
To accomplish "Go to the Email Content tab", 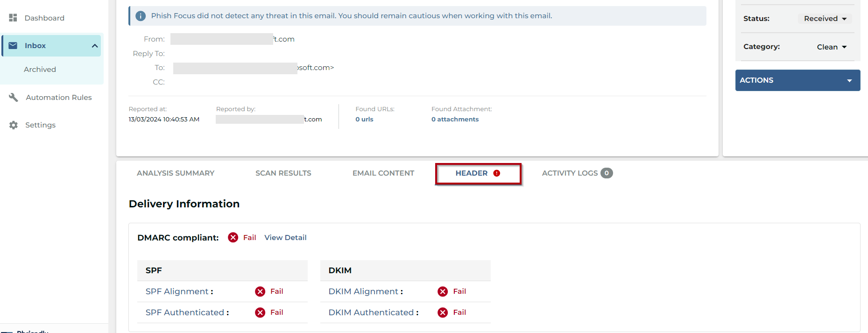I will tap(383, 173).
